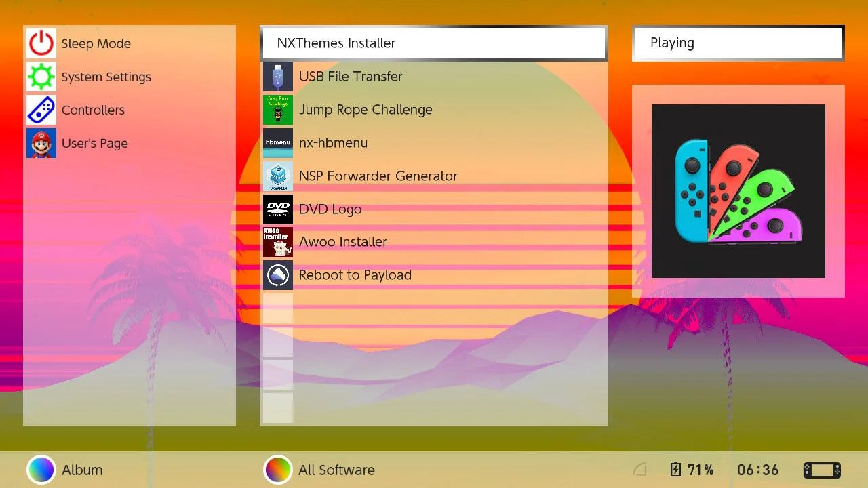Open the nx-hbmenu app icon
The image size is (868, 488).
click(278, 143)
